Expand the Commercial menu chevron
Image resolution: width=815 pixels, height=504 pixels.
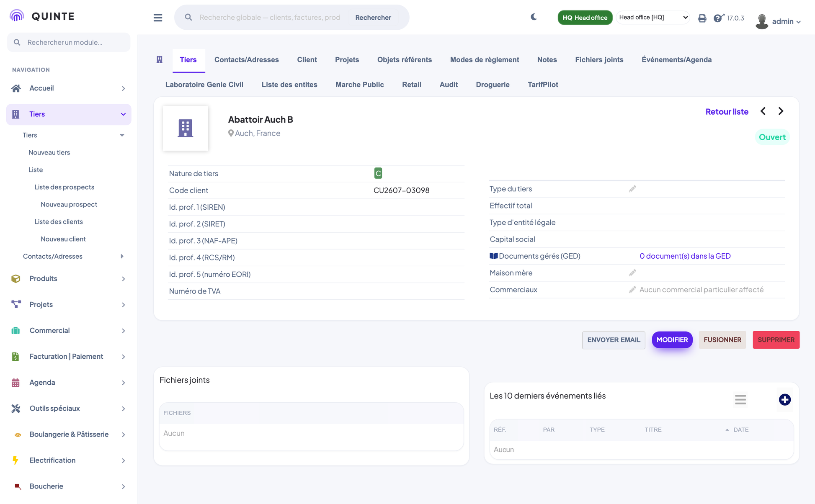coord(124,331)
